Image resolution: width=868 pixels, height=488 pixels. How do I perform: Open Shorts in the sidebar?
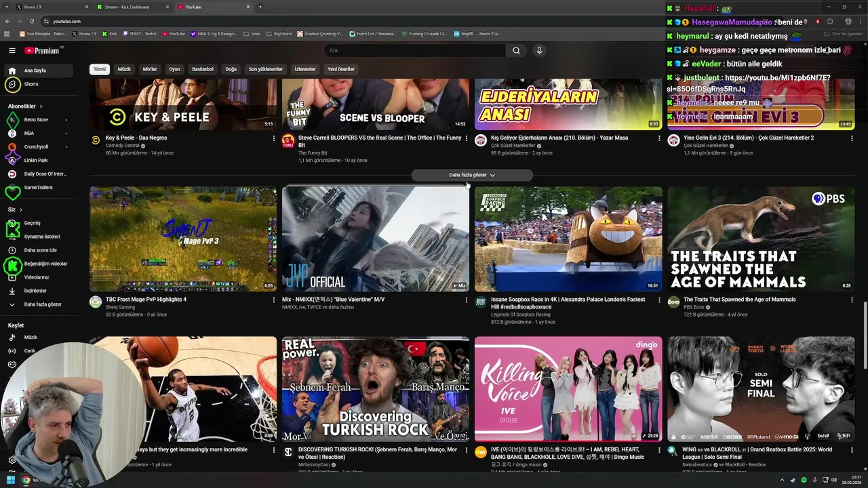click(37, 84)
